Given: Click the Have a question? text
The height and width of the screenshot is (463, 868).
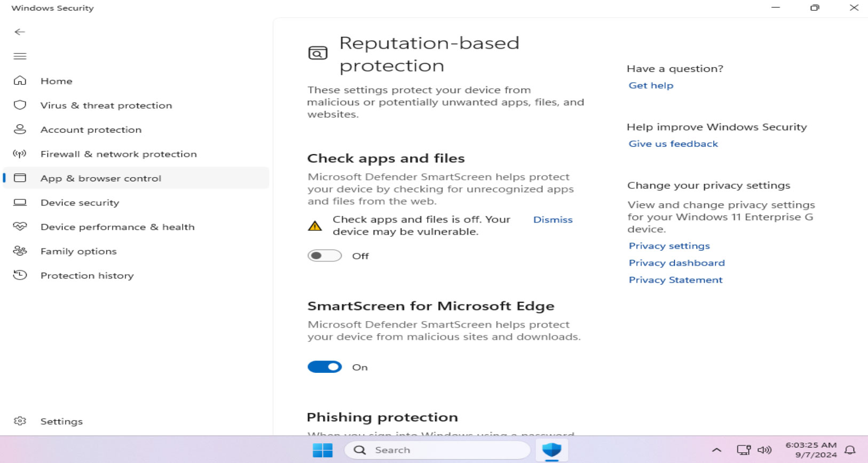Looking at the screenshot, I should pyautogui.click(x=675, y=68).
